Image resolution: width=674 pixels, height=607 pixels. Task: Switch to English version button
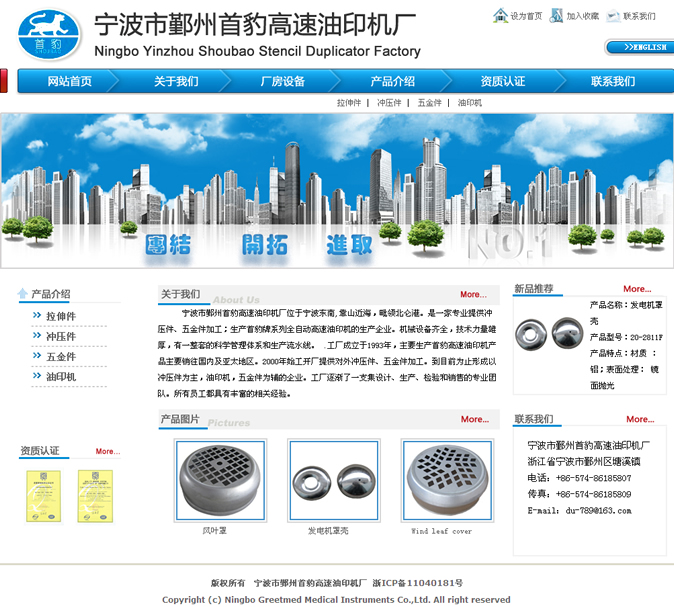tap(639, 47)
